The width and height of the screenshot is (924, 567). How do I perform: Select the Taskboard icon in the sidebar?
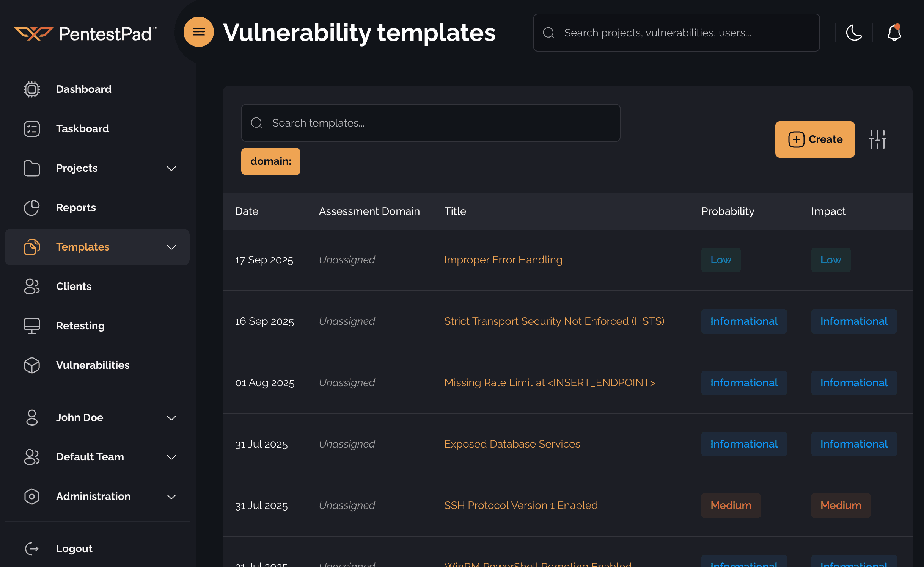[x=32, y=129]
